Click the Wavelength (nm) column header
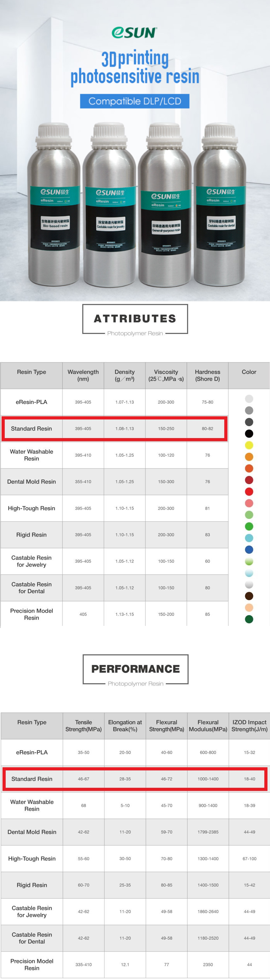 point(83,375)
